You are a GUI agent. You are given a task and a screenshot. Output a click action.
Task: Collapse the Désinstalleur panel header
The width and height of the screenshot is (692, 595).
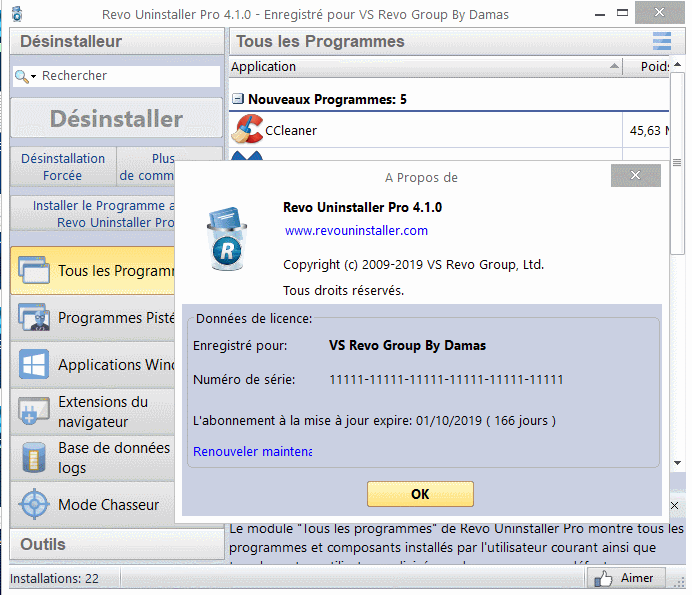(x=117, y=41)
